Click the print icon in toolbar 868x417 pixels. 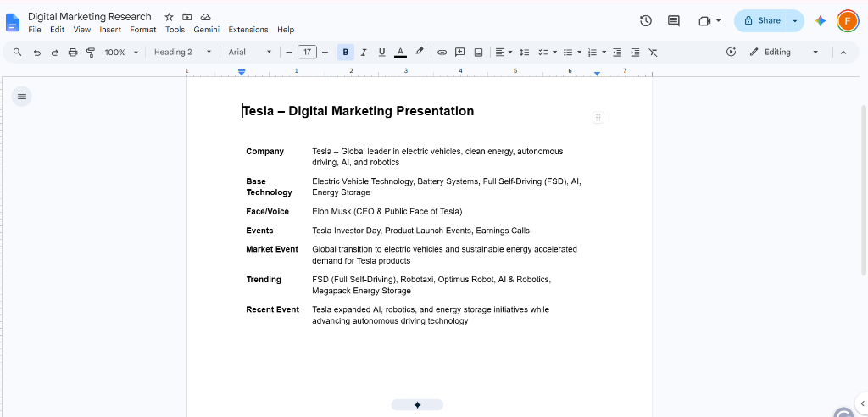[73, 52]
